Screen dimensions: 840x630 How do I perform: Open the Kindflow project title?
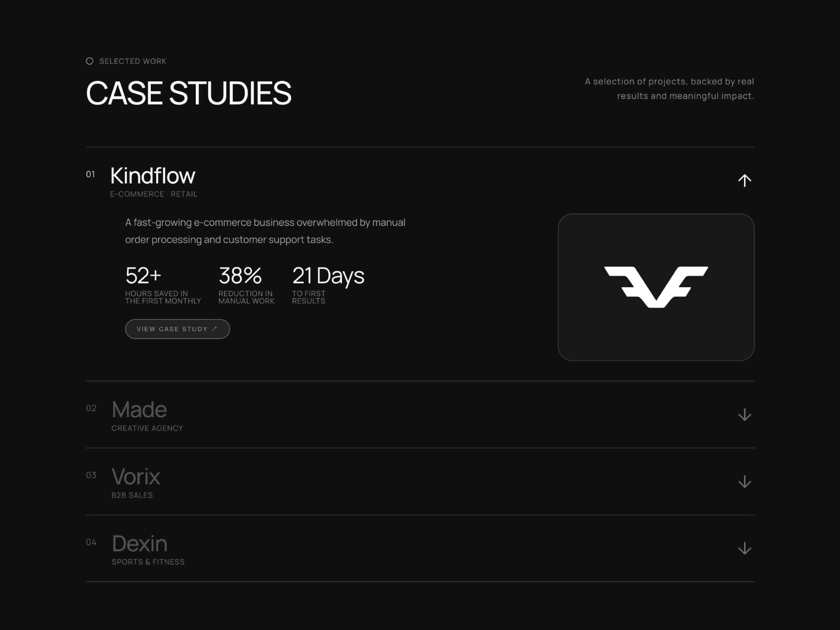coord(153,175)
